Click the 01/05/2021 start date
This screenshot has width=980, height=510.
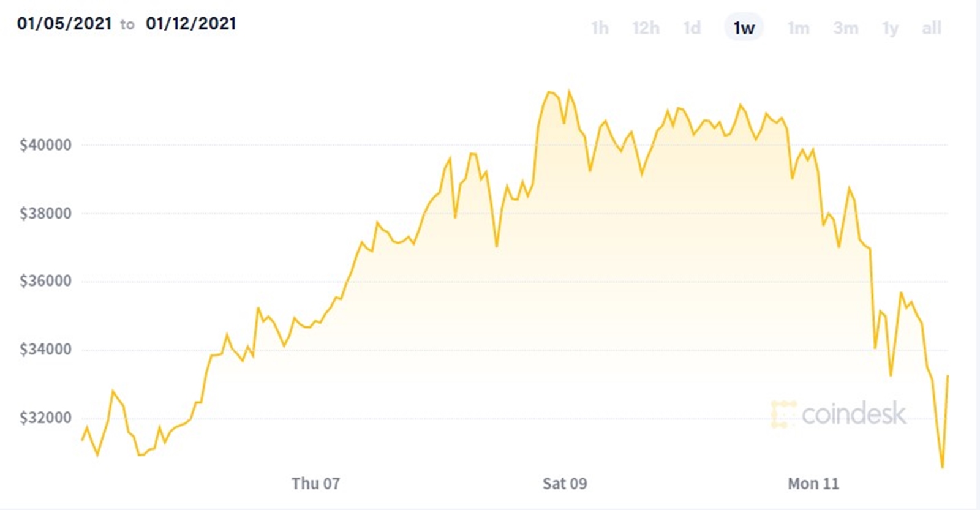pos(64,23)
